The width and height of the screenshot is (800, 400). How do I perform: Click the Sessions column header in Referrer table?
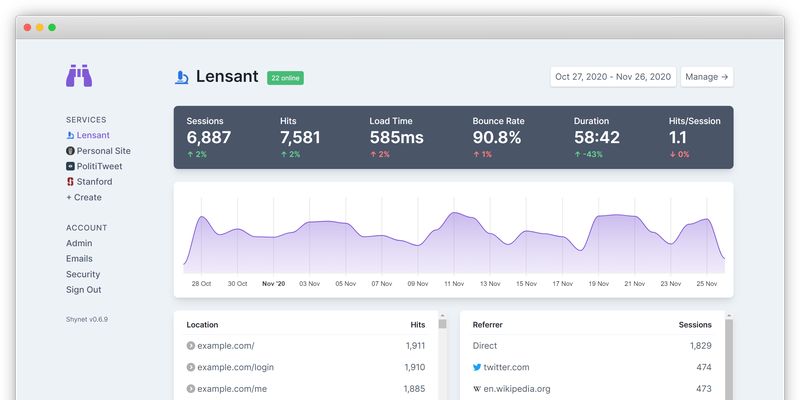pyautogui.click(x=695, y=325)
